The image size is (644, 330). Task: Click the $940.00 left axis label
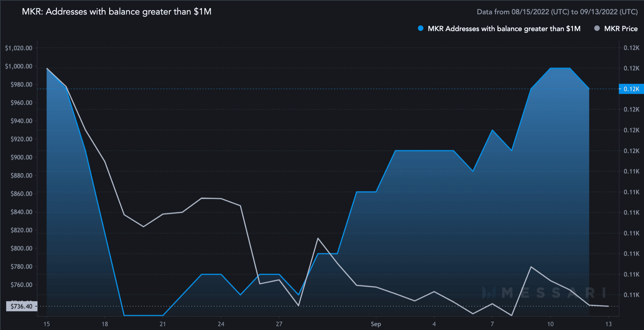21,121
